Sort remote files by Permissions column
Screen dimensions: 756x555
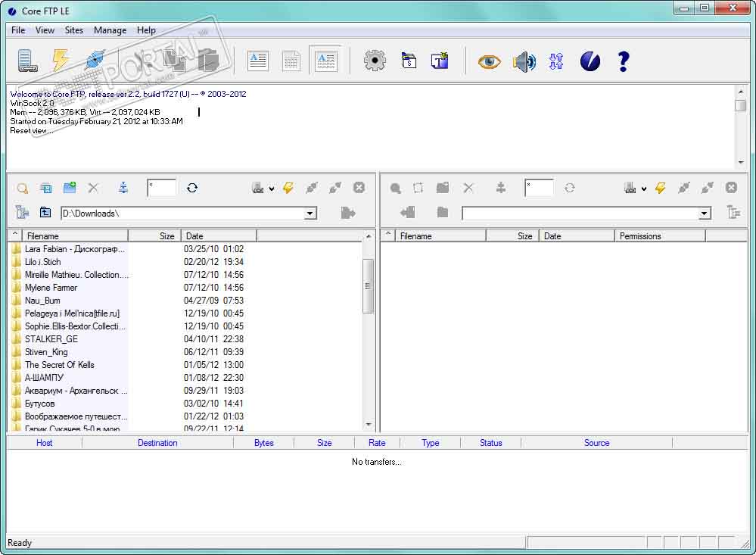[x=660, y=236]
